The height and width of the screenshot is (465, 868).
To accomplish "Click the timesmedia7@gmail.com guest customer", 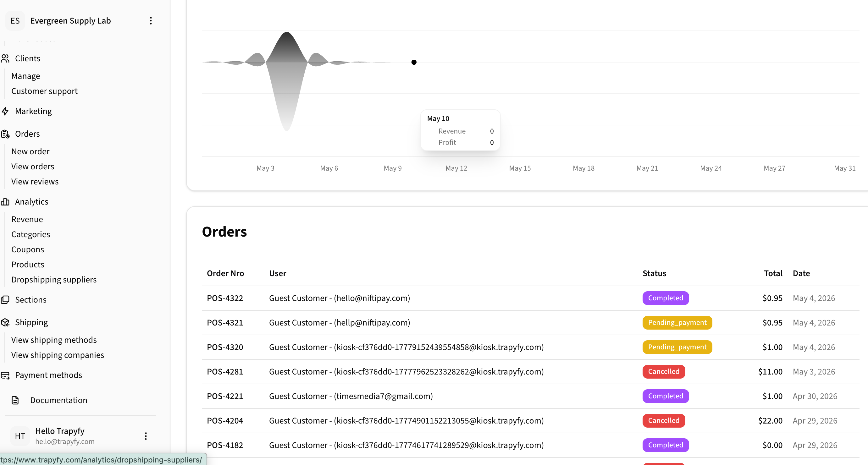I will click(x=351, y=396).
